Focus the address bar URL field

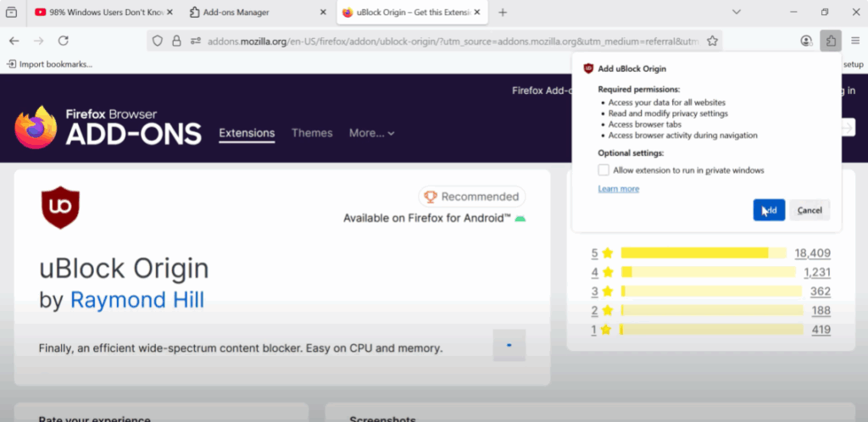click(454, 41)
